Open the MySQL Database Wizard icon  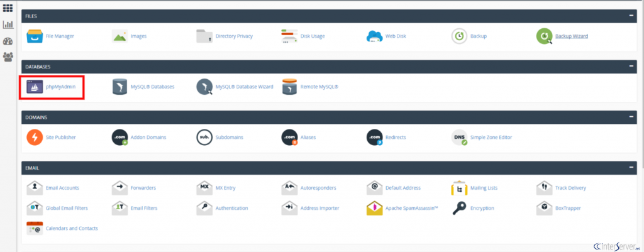(x=204, y=87)
